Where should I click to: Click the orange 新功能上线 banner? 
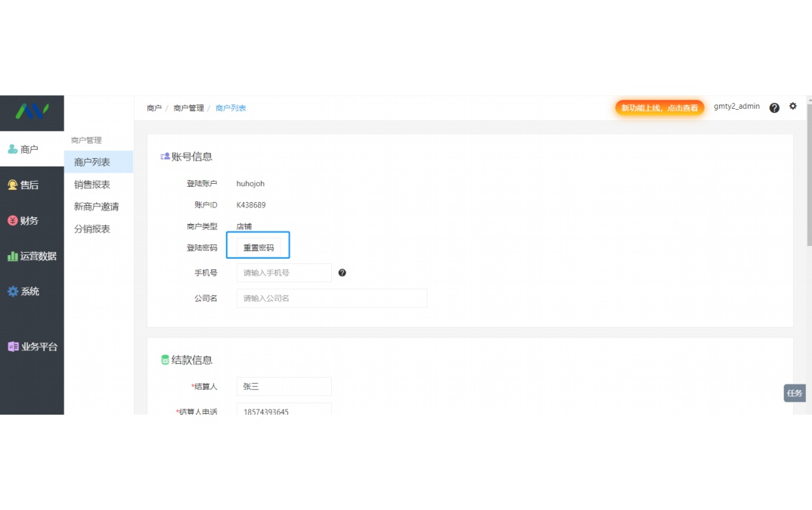click(659, 107)
